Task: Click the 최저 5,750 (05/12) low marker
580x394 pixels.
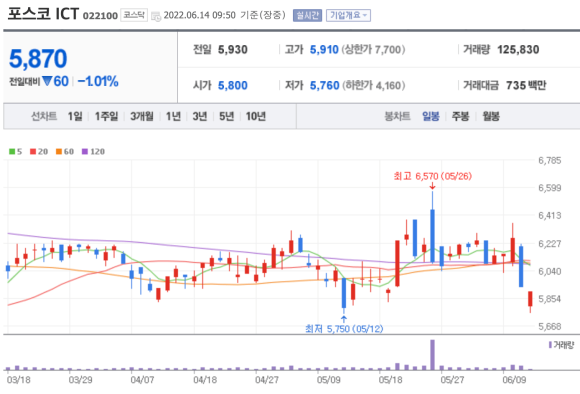Action: coord(344,329)
